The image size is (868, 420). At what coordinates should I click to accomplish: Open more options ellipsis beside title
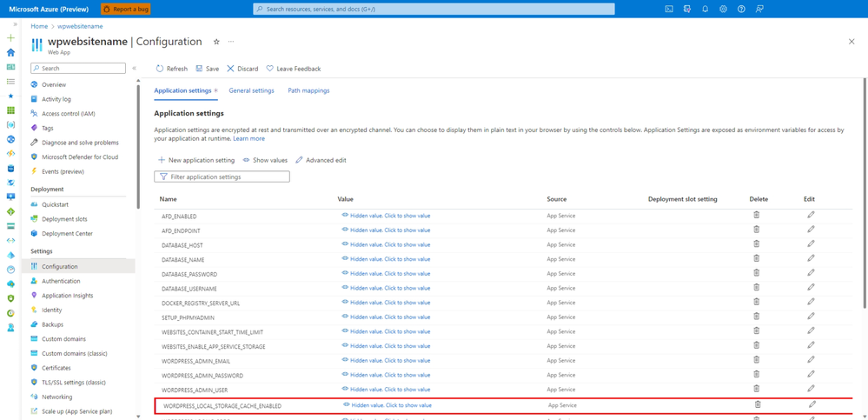[x=231, y=42]
